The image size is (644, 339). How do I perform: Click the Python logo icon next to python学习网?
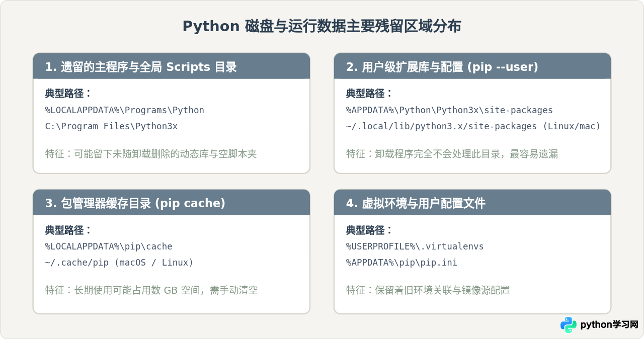[569, 325]
